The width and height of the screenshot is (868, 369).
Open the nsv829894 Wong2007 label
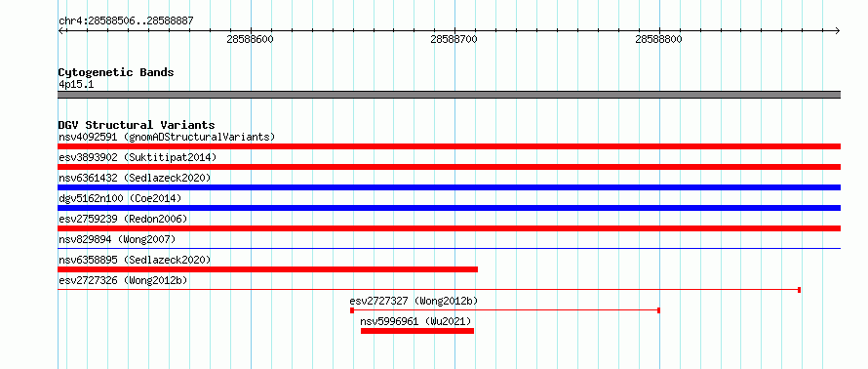click(117, 239)
